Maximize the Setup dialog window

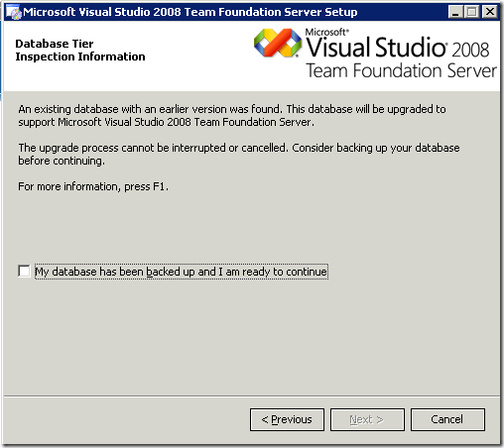point(472,12)
